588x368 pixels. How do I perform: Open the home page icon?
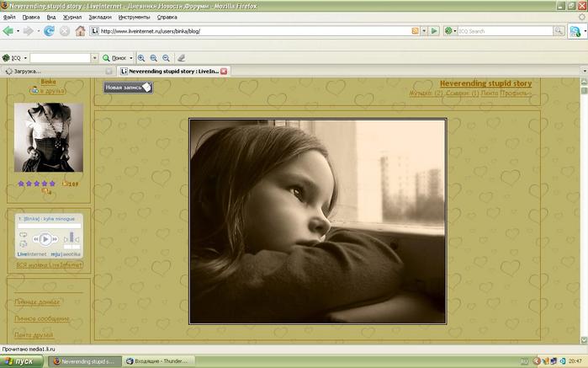coord(80,31)
